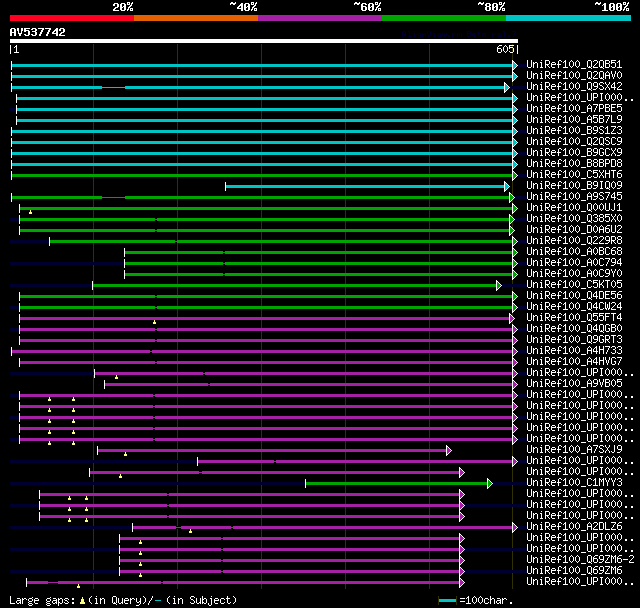
Task: Pick the UniRef100_A4H733 hit name
Action: click(x=574, y=351)
